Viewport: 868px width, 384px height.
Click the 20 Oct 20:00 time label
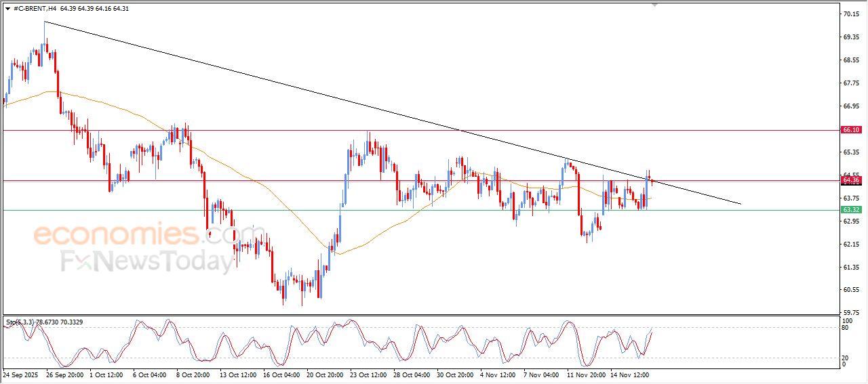(325, 374)
